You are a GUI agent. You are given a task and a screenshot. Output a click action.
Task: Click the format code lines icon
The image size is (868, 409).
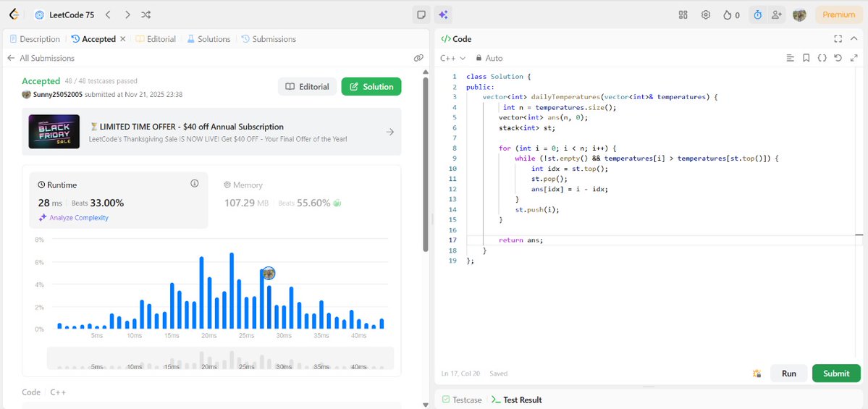tap(790, 58)
